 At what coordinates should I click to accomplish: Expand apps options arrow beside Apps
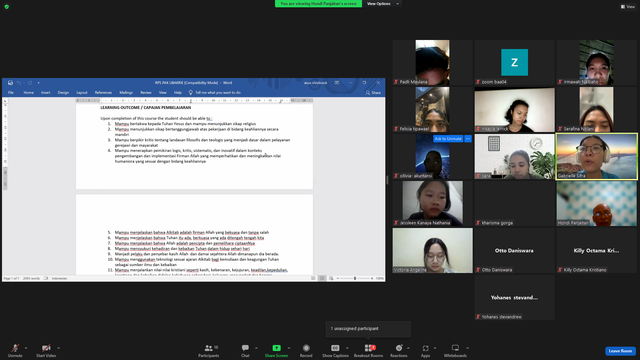(435, 348)
